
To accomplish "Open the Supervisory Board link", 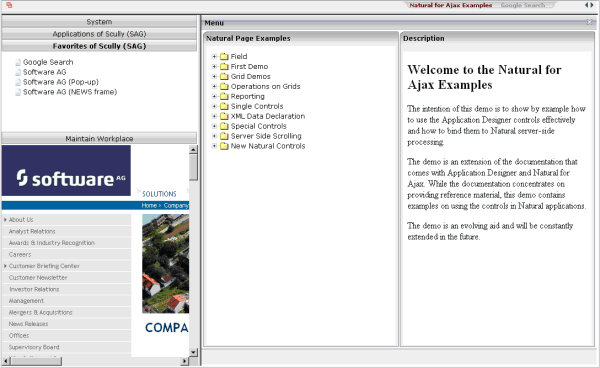I will (34, 347).
